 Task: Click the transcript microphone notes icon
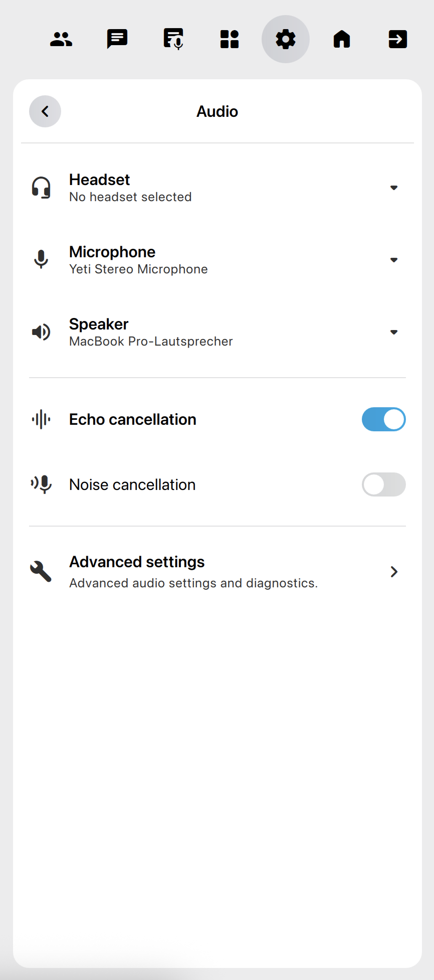pyautogui.click(x=173, y=39)
